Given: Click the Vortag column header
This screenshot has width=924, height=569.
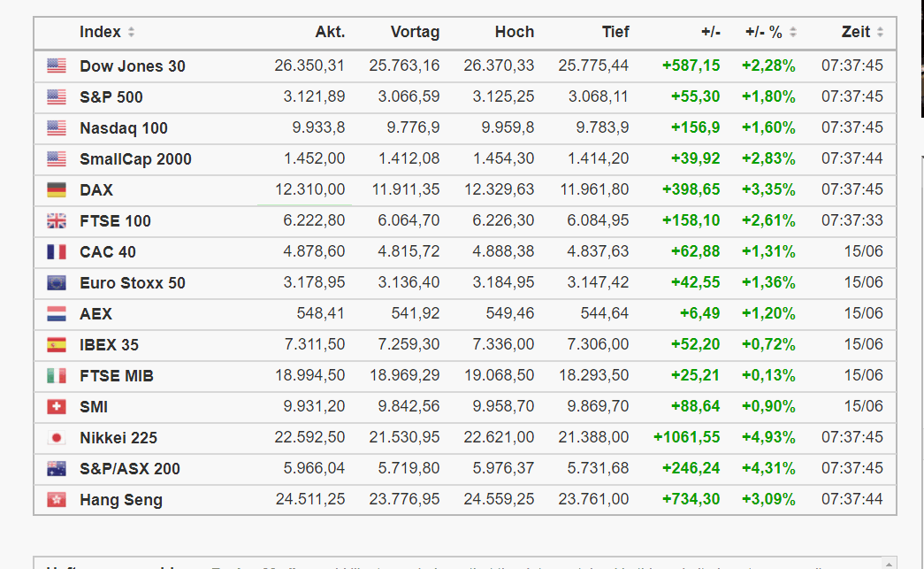Looking at the screenshot, I should tap(415, 32).
